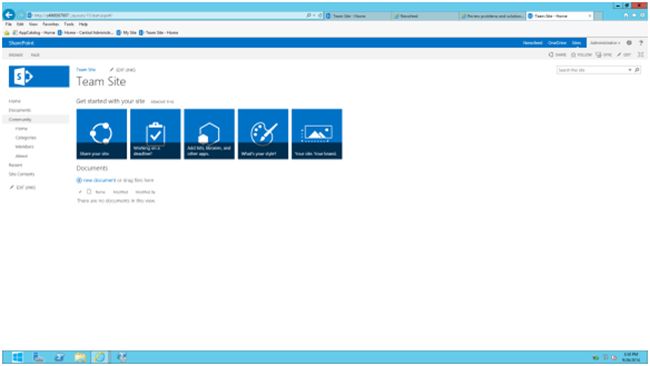Click Internet Explorer icon on taskbar
The image size is (650, 366).
(100, 357)
